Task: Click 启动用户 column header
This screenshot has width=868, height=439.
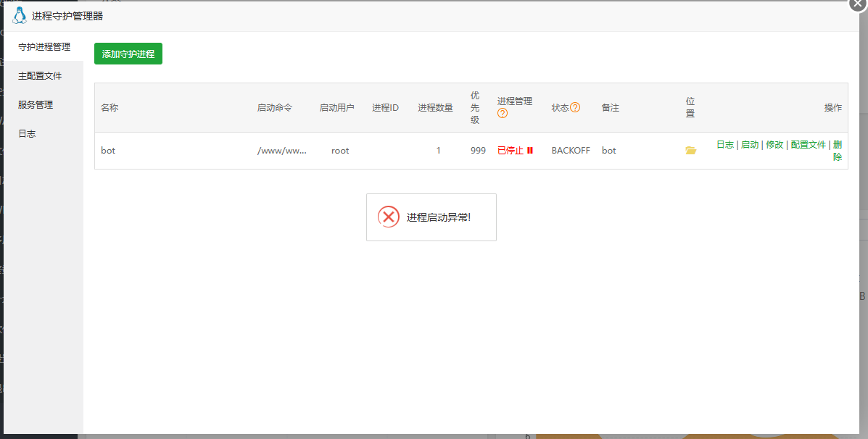Action: [336, 108]
